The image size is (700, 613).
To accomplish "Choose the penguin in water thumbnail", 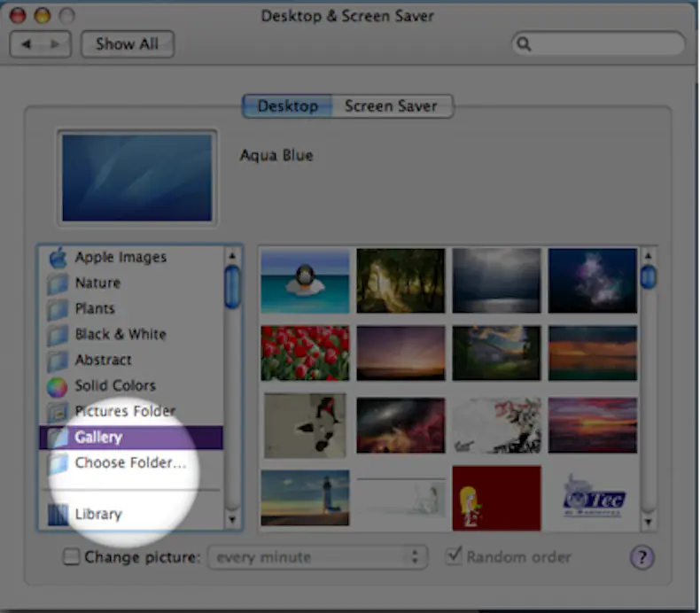I will 305,281.
